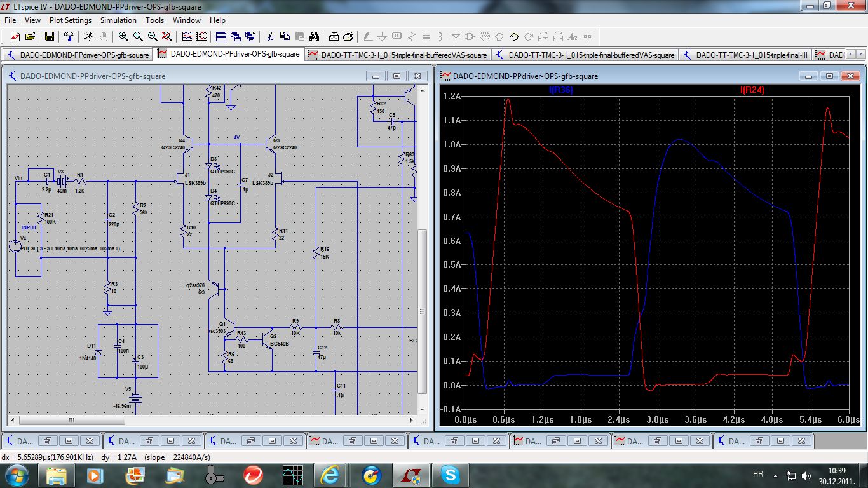Image resolution: width=868 pixels, height=488 pixels.
Task: Click the Copy toolbar icon
Action: coord(285,37)
